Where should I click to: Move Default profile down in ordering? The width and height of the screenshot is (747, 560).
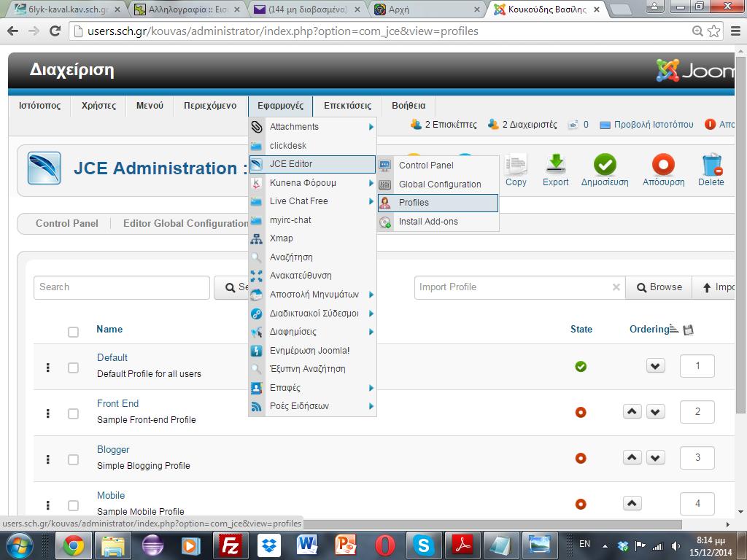(656, 366)
